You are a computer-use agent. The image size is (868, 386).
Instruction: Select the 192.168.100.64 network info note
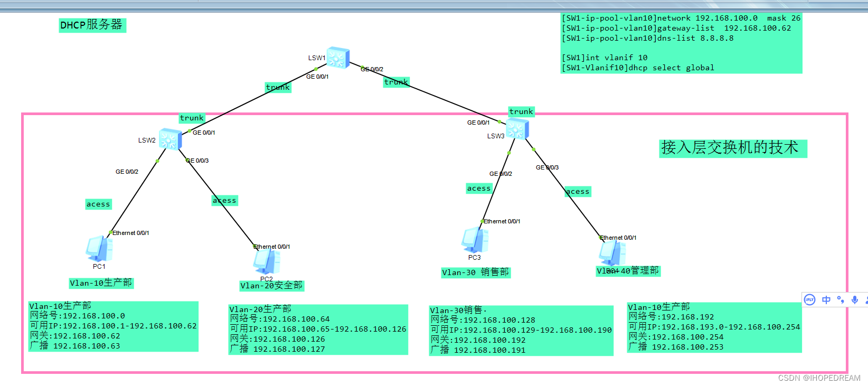pyautogui.click(x=318, y=329)
